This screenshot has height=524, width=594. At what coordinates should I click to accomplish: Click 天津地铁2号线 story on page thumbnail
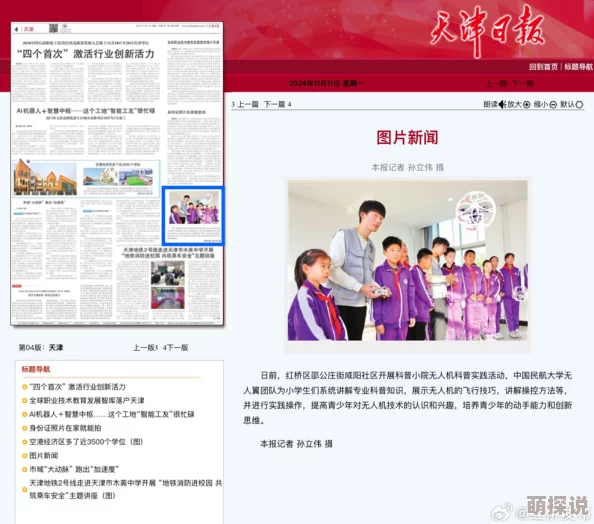[x=168, y=253]
